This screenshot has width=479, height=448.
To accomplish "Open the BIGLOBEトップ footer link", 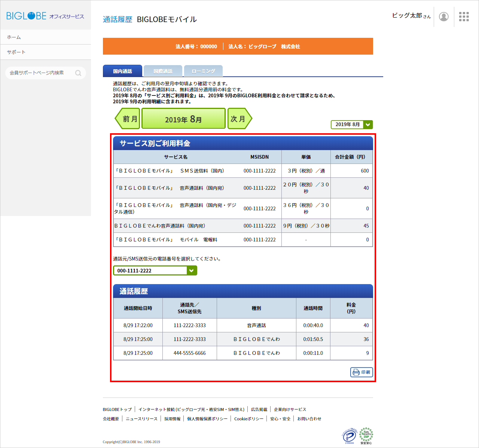I will point(117,409).
